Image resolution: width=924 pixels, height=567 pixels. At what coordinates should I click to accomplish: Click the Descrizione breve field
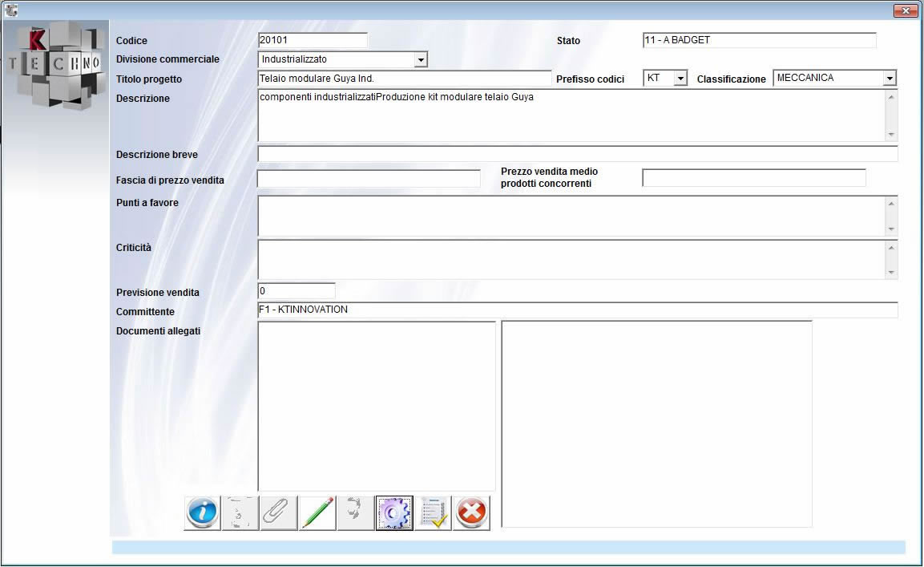pos(578,154)
